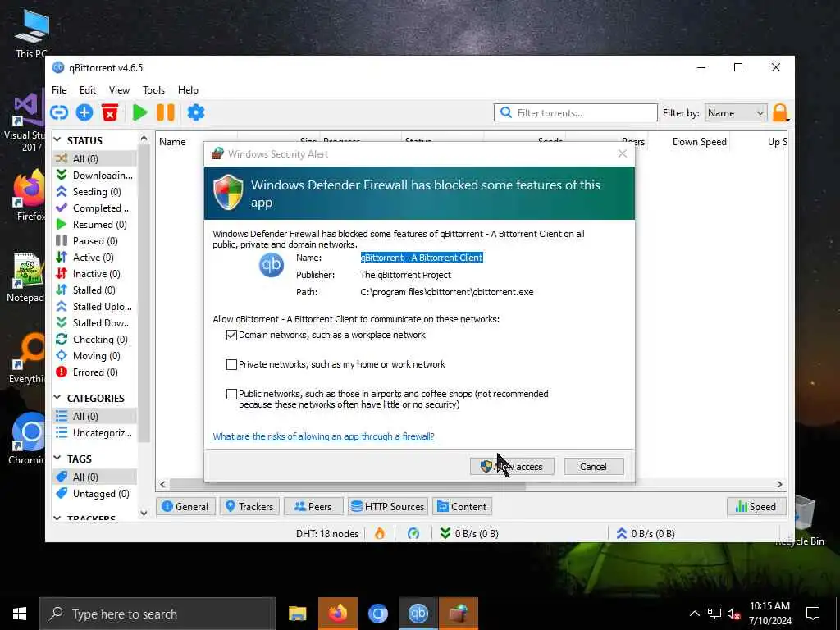Select All (0) under STATUS

94,158
